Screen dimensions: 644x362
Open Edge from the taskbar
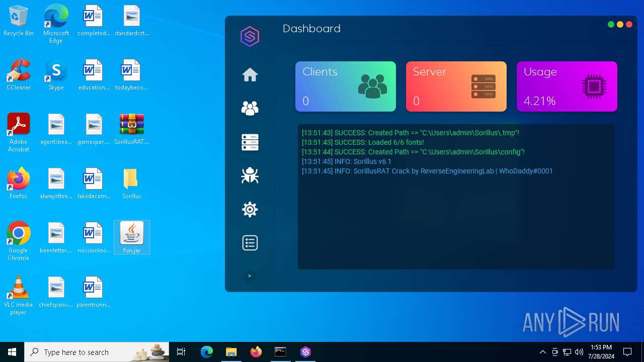pyautogui.click(x=207, y=352)
